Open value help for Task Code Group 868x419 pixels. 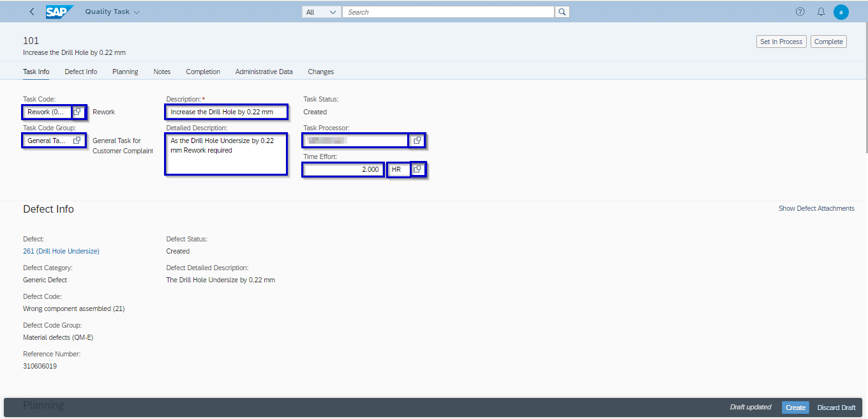pyautogui.click(x=77, y=141)
